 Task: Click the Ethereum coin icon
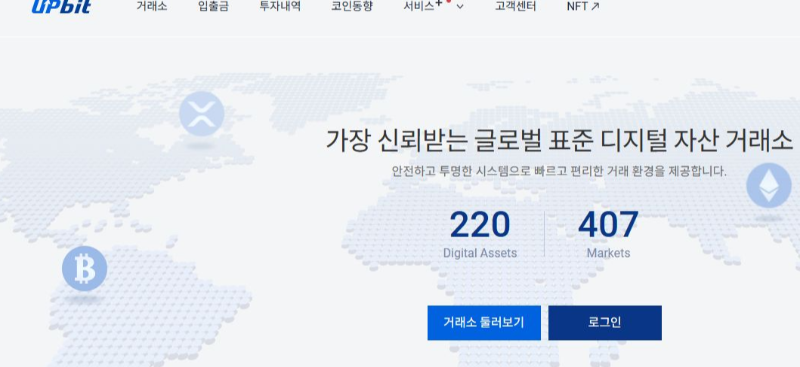(769, 185)
